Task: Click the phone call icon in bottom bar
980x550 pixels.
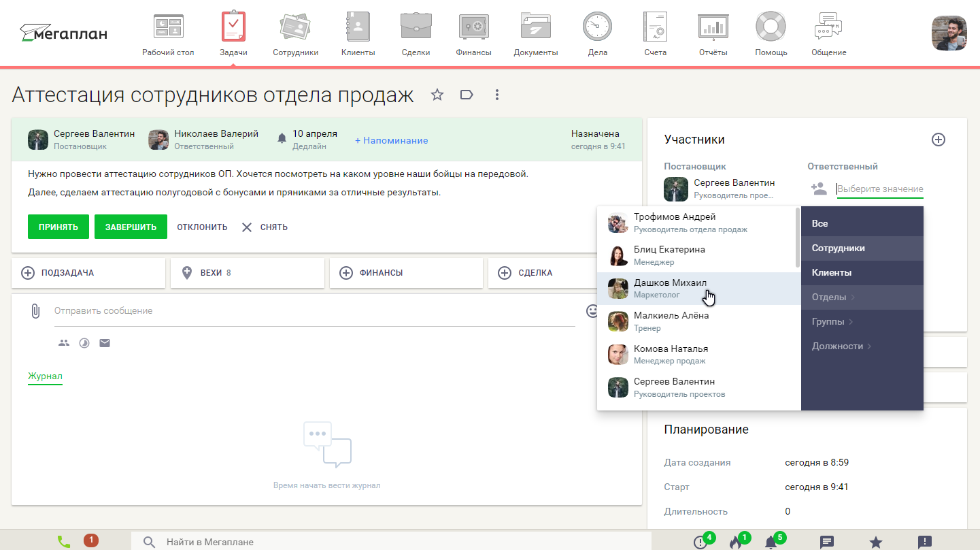Action: pos(64,542)
